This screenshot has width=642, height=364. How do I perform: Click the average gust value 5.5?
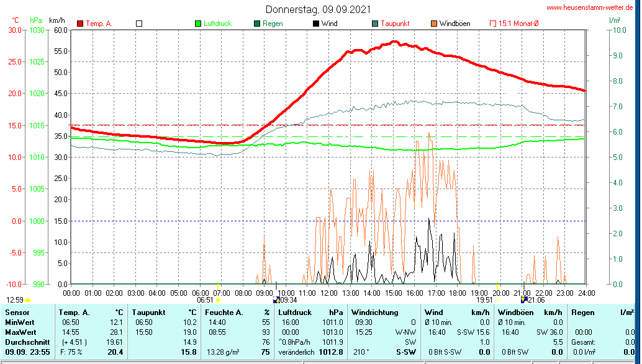pyautogui.click(x=558, y=342)
